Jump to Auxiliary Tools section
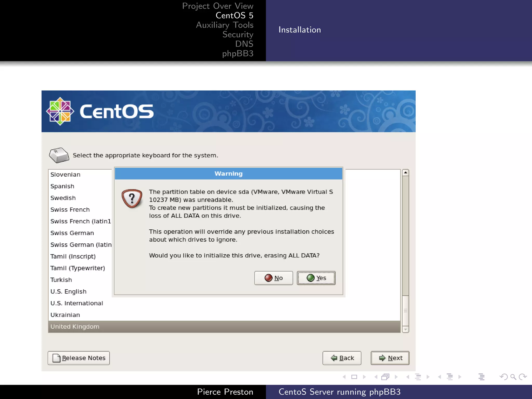 [225, 25]
